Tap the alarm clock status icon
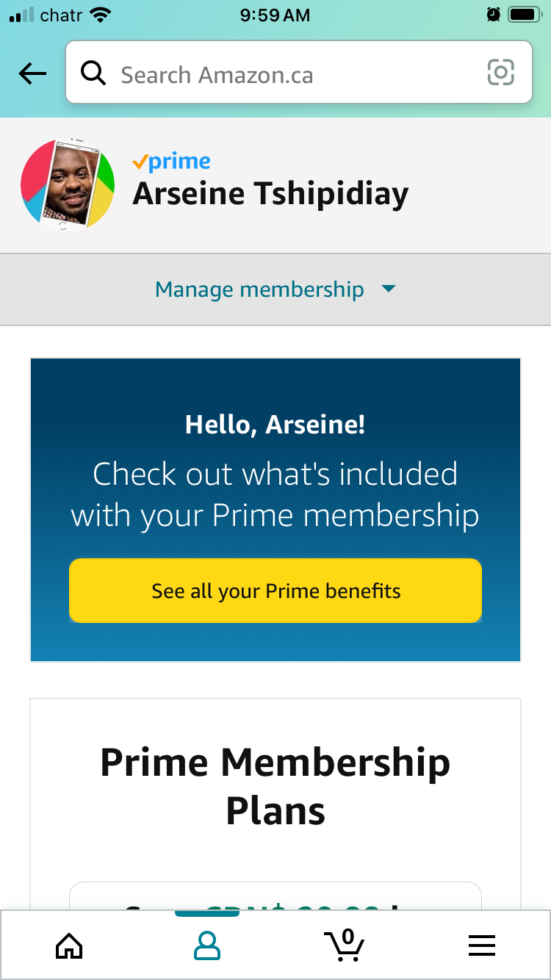551x980 pixels. (493, 15)
